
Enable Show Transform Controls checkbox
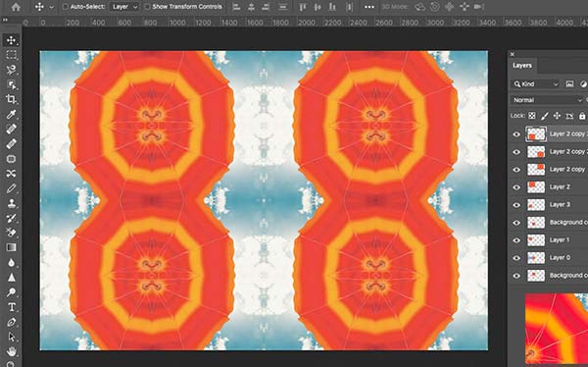[147, 7]
